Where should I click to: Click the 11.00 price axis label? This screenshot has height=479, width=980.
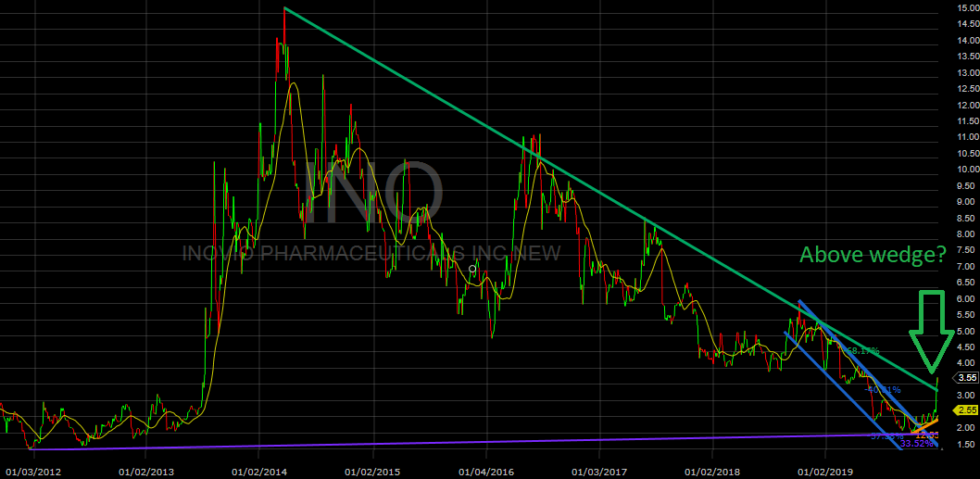pos(967,137)
